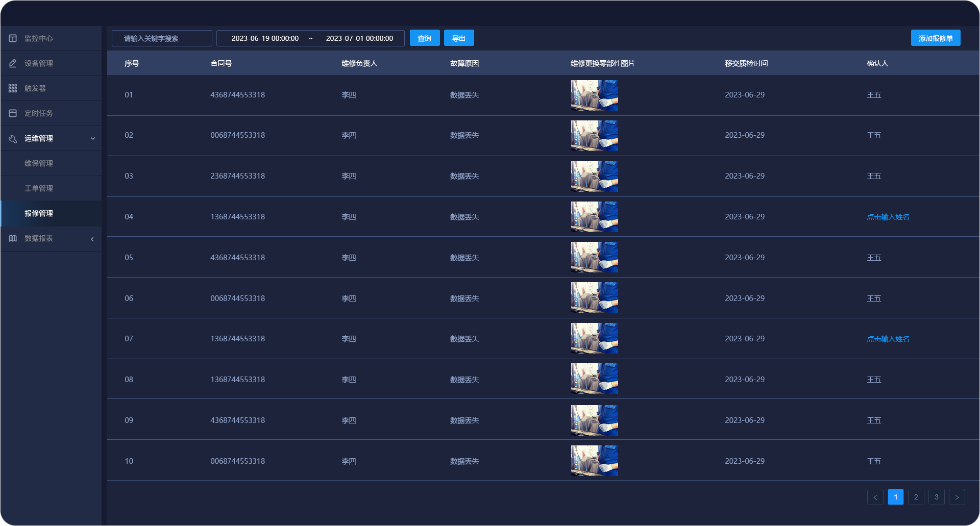
Task: Select the 报修管理 submenu item
Action: point(39,213)
